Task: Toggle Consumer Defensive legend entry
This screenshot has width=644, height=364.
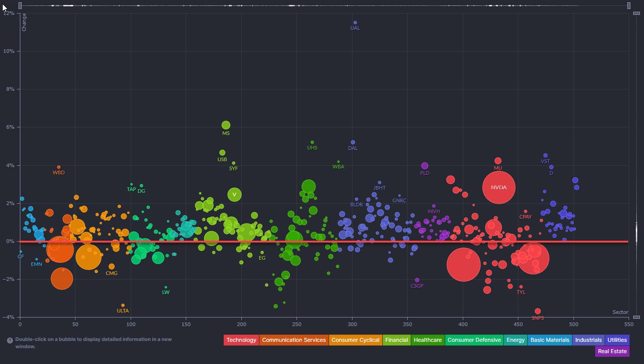Action: pyautogui.click(x=474, y=340)
